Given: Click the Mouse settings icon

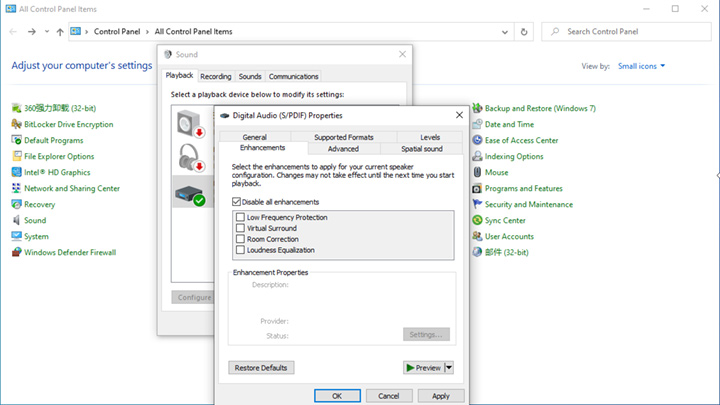Looking at the screenshot, I should (x=477, y=172).
